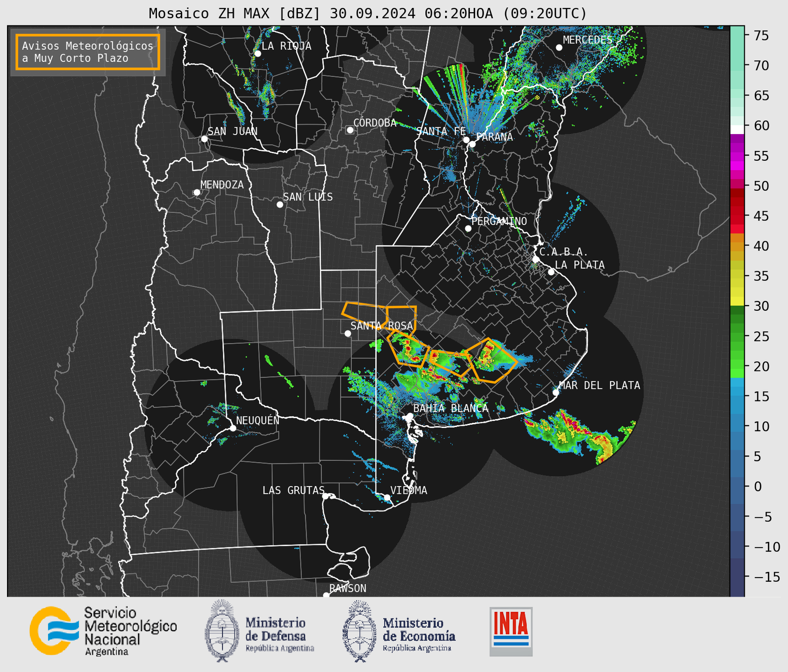Click the LAS GRUTAS city marker dot
This screenshot has height=672, width=788.
pyautogui.click(x=326, y=496)
